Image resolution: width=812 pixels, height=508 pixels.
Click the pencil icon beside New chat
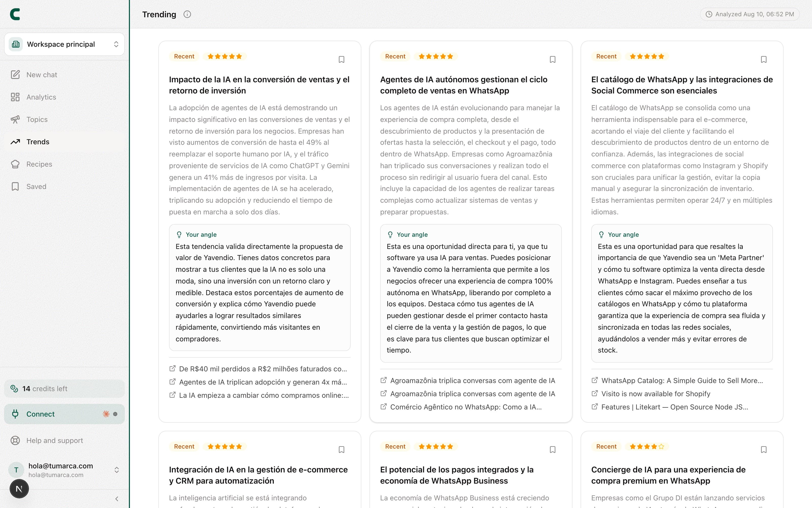pyautogui.click(x=15, y=75)
